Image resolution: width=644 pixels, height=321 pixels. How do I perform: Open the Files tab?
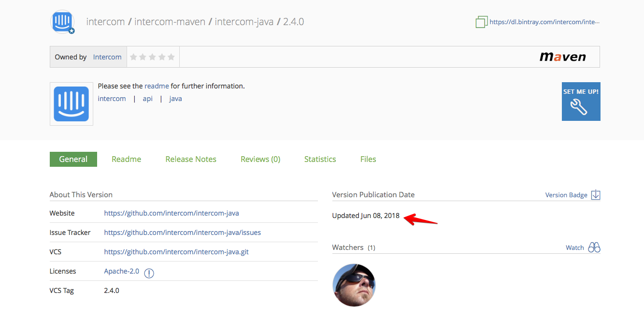[x=368, y=159]
